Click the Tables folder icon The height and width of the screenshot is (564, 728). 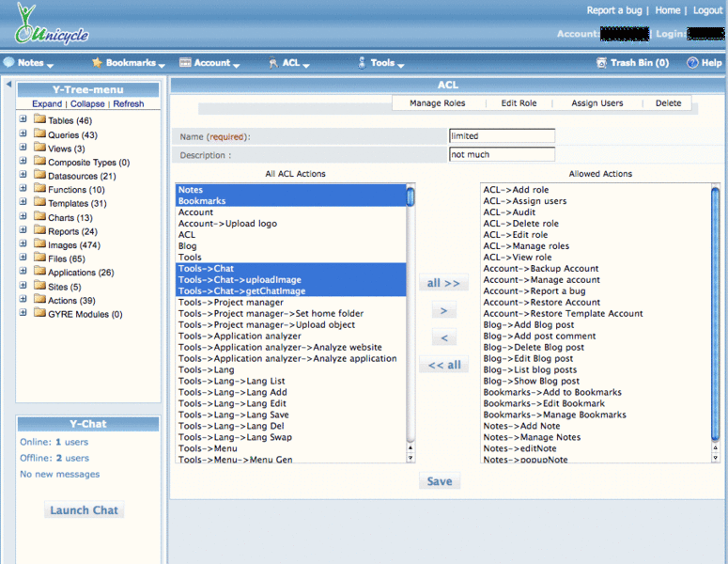[39, 120]
